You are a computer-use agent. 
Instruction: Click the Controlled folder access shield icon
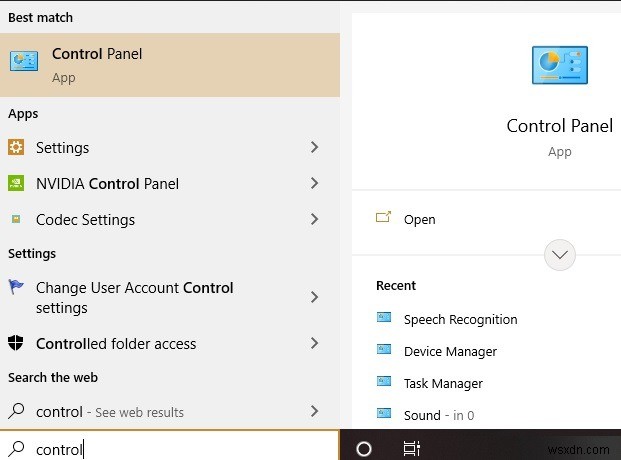pos(16,343)
